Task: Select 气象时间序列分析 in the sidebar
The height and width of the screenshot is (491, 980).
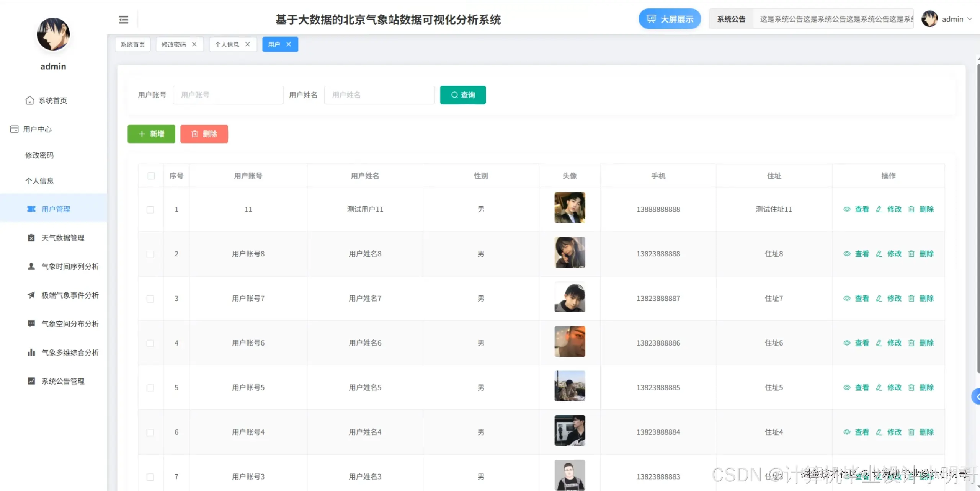Action: click(70, 266)
